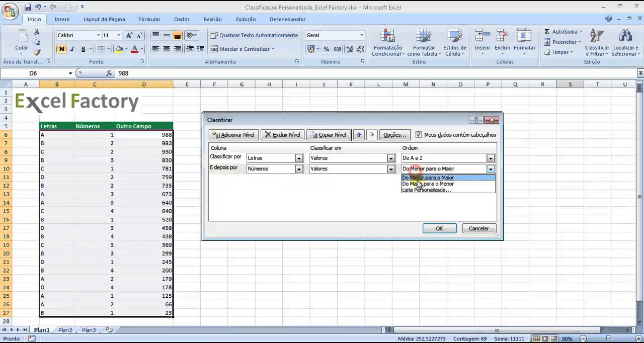Click Adicionar Nível button

pos(234,135)
